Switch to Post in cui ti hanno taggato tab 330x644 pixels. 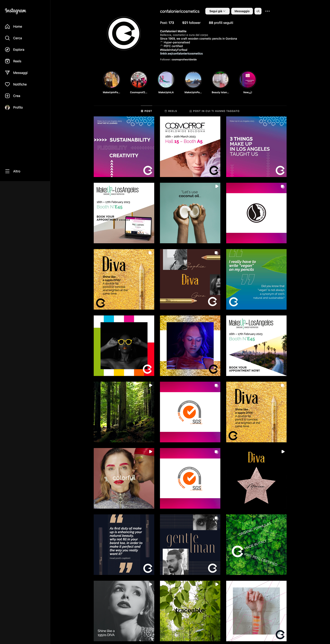(x=214, y=111)
